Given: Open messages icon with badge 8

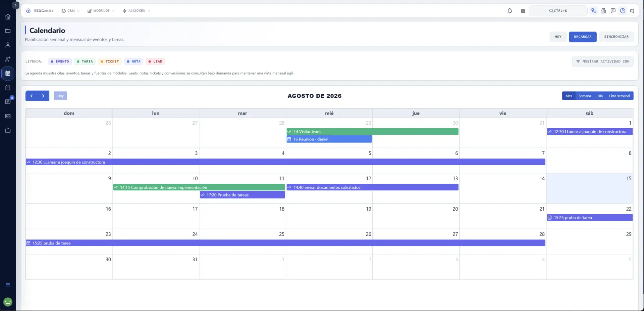Looking at the screenshot, I should 8,102.
